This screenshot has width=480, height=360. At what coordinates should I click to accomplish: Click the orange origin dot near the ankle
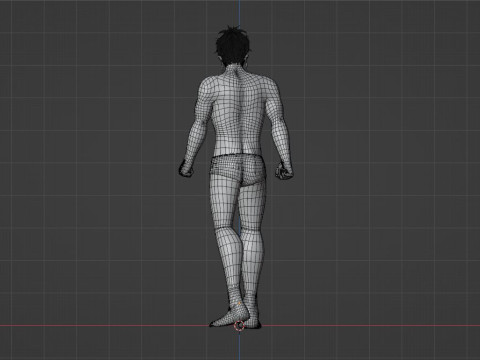coord(239,303)
